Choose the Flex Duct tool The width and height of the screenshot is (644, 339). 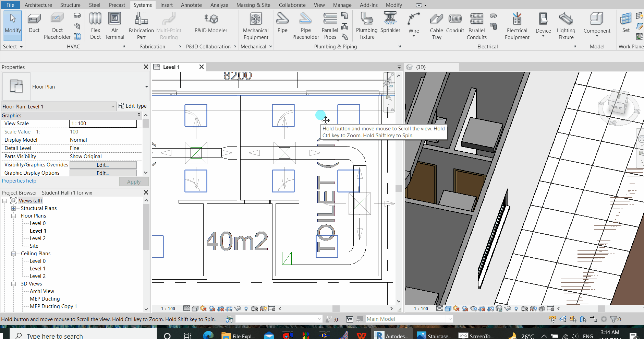click(95, 26)
